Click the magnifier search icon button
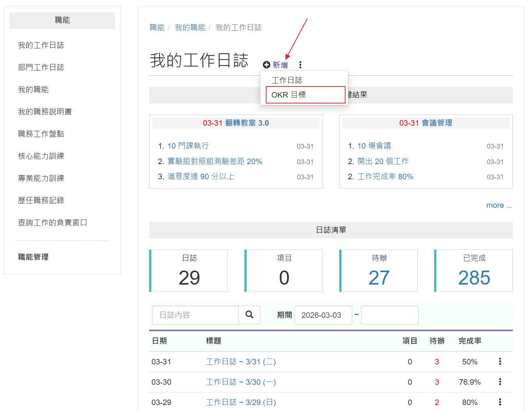Image resolution: width=532 pixels, height=411 pixels. tap(250, 315)
